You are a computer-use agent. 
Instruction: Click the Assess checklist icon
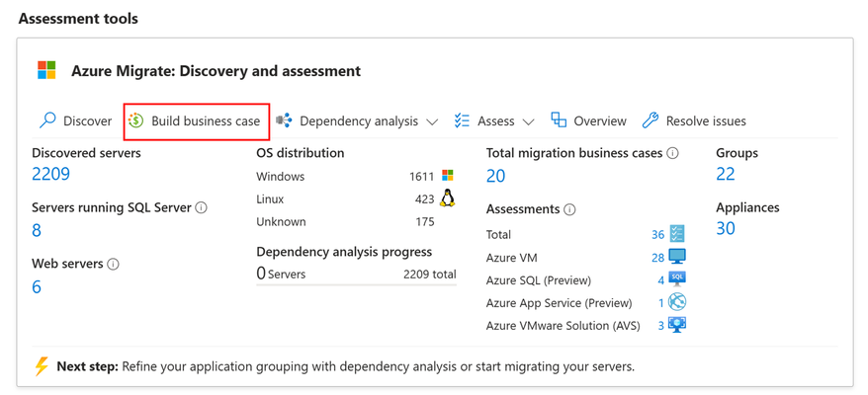(x=462, y=120)
